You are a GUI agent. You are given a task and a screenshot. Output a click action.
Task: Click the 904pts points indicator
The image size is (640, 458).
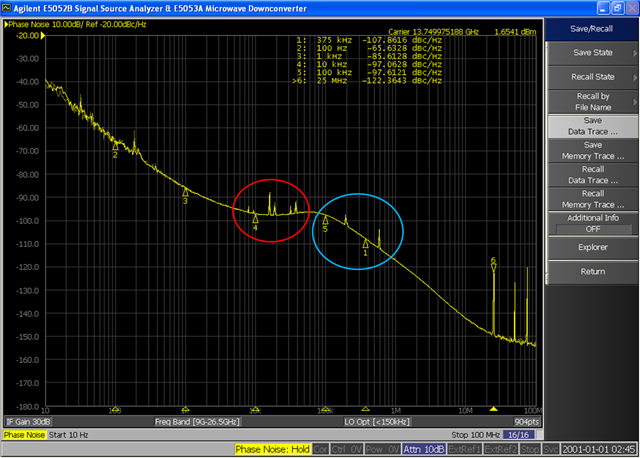click(x=527, y=422)
